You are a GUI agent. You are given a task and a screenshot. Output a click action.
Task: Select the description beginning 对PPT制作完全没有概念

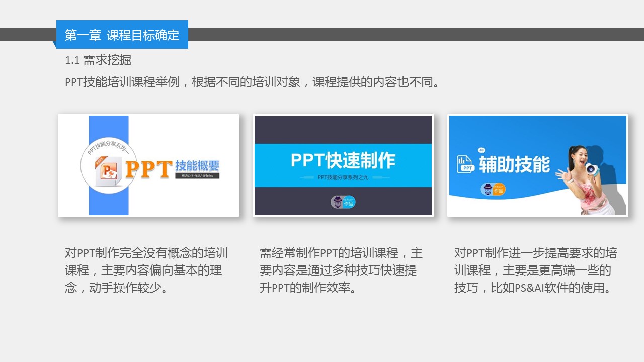pos(146,270)
